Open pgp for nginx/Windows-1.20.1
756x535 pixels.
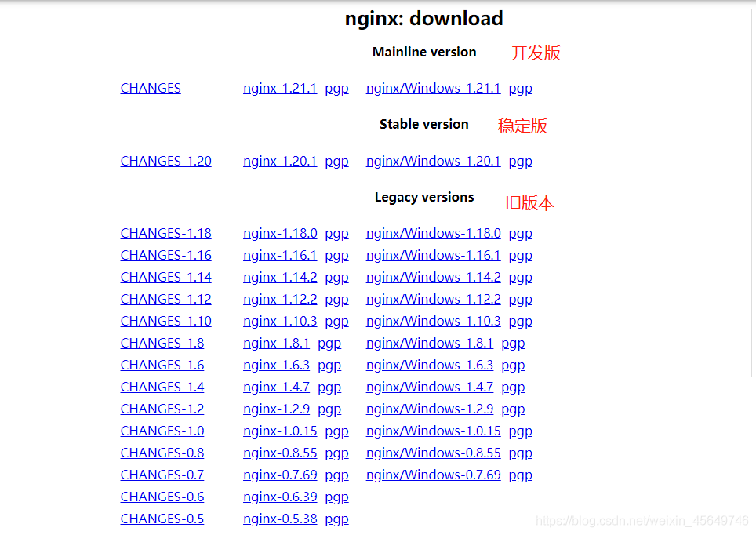[x=521, y=162]
